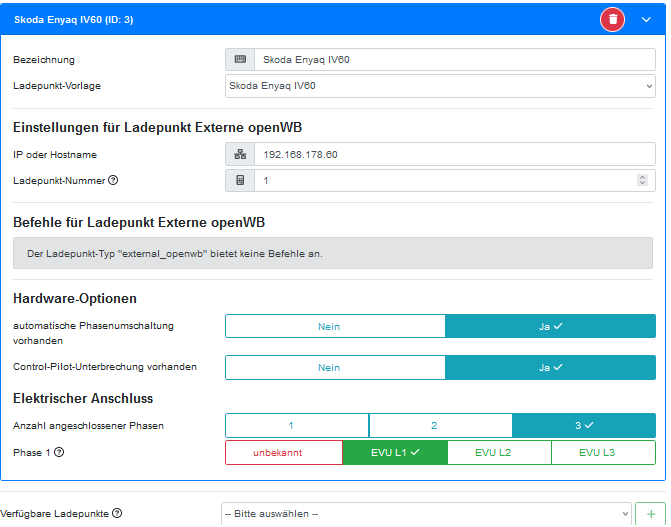Open Verfügbare Ladepunkte 'Bitte auswählen' dropdown
Screen dimensions: 671x527
click(426, 514)
